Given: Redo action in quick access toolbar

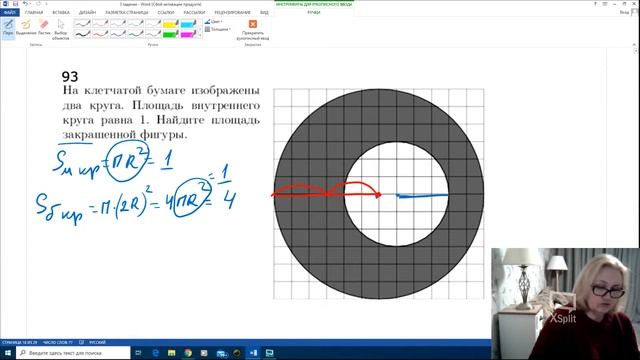Looking at the screenshot, I should pos(38,4).
